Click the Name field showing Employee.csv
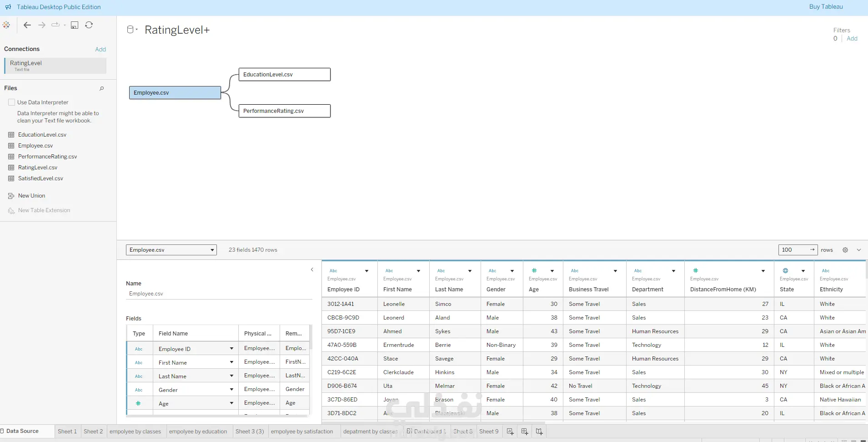 coord(219,294)
